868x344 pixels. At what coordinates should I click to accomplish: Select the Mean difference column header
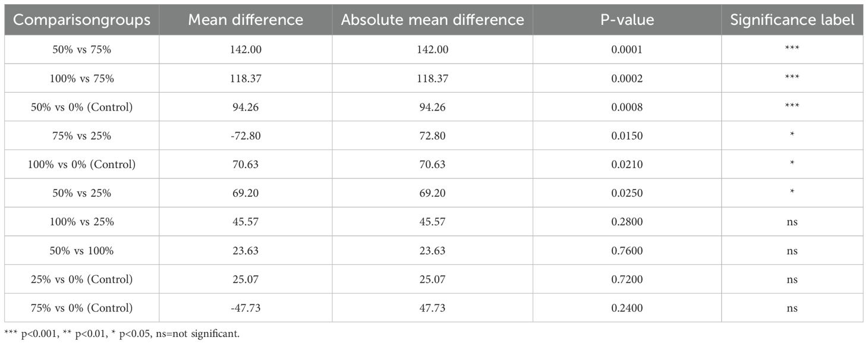[246, 20]
